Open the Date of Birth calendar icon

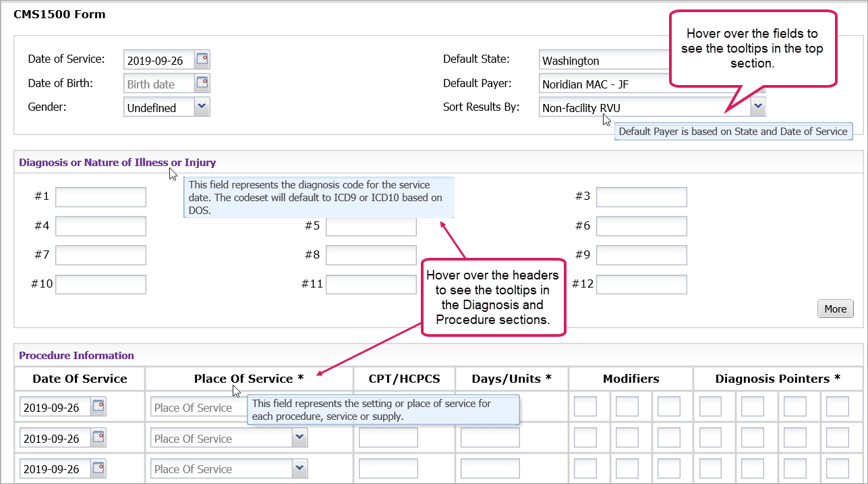(x=202, y=84)
